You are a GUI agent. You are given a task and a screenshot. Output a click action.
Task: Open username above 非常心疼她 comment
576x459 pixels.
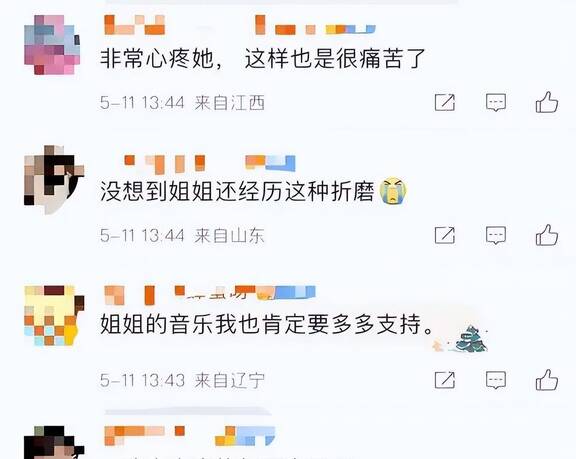(x=240, y=25)
